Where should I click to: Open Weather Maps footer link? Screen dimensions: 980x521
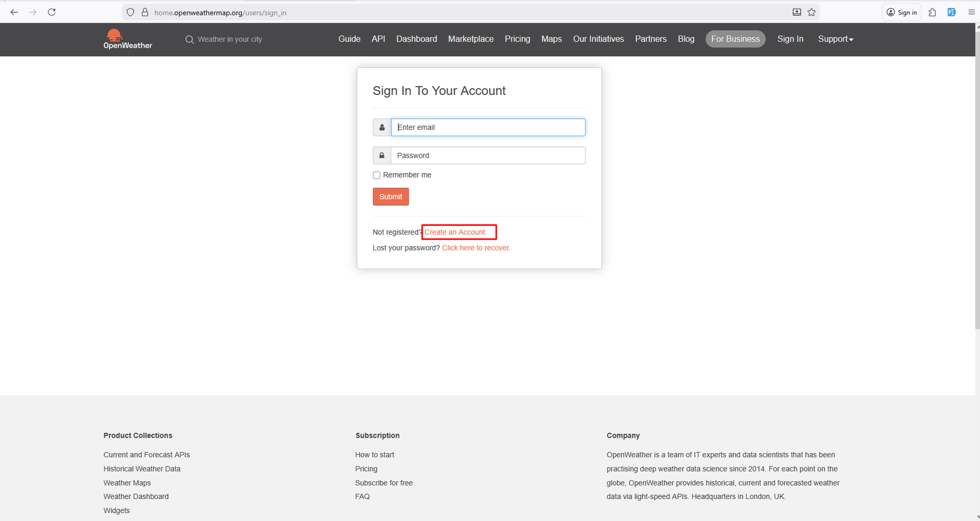(127, 483)
